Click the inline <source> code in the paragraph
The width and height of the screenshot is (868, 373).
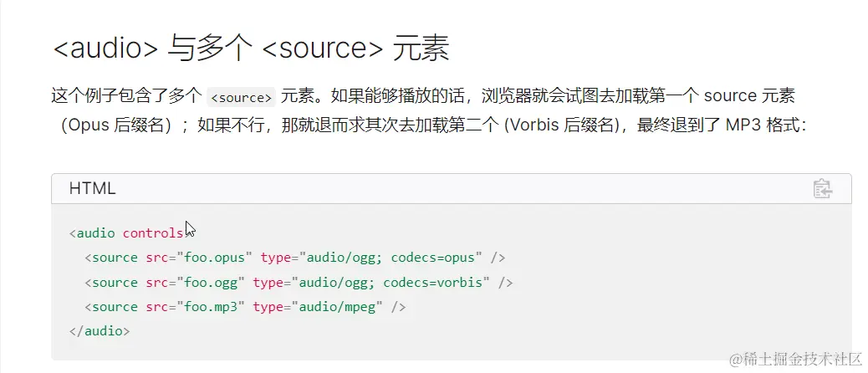[x=241, y=97]
